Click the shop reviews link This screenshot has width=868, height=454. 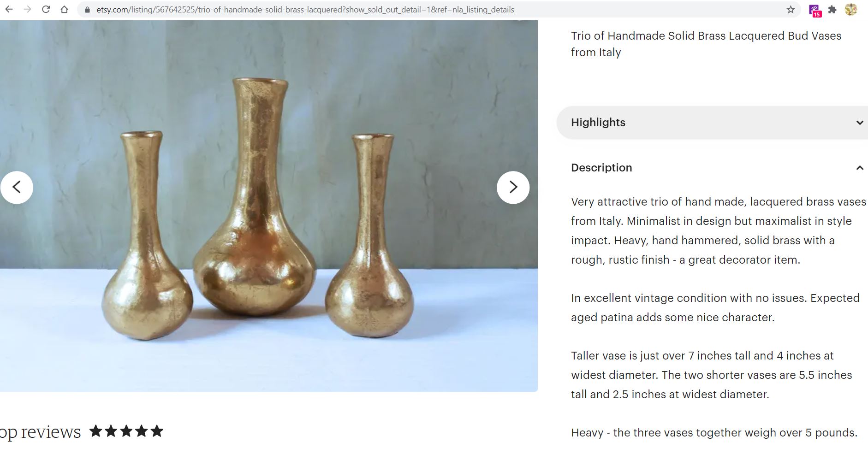coord(39,431)
